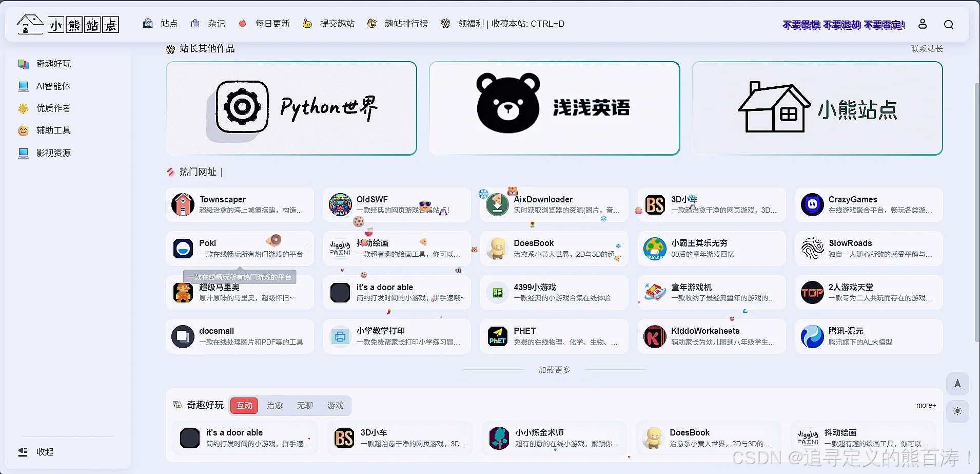Click the KiddoWorksheets site icon
Image resolution: width=980 pixels, height=474 pixels.
tap(655, 336)
